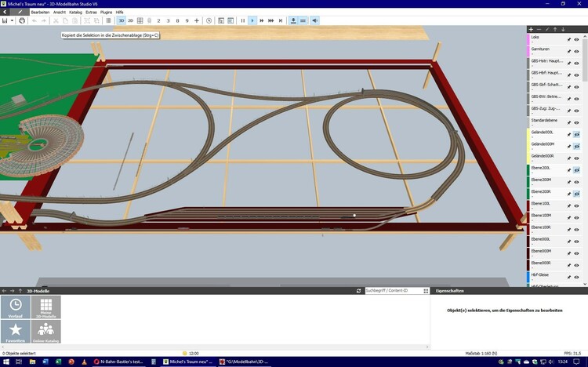Open the Verlauf history tile
The width and height of the screenshot is (588, 367).
point(16,307)
